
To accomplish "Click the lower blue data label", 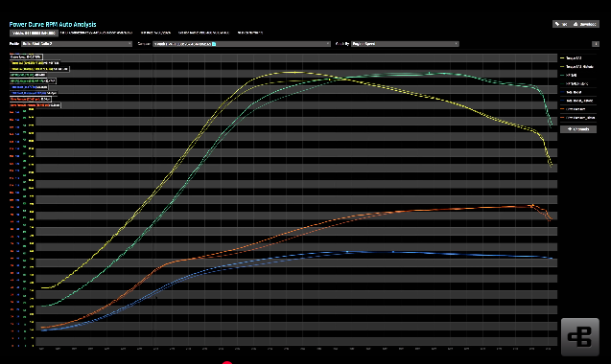I will pyautogui.click(x=34, y=93).
